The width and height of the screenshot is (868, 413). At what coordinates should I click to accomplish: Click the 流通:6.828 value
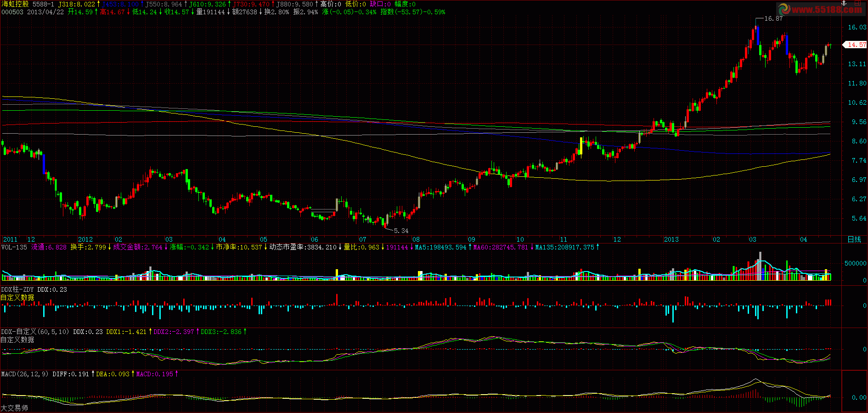coord(49,247)
